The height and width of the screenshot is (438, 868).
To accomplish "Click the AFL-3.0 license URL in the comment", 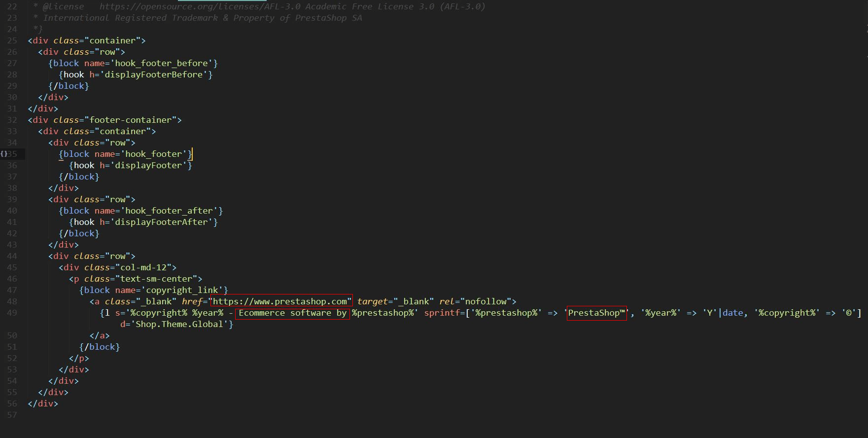I will coord(200,6).
